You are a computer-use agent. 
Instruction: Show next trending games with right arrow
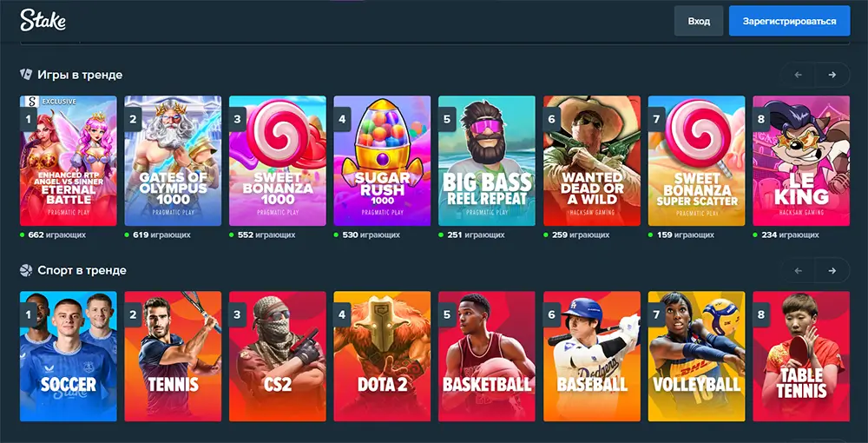click(832, 75)
